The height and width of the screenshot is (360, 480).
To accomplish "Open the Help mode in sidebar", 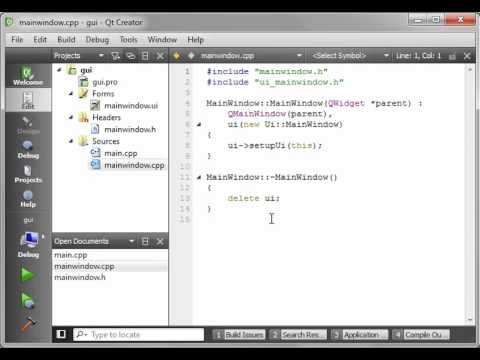I will coord(28,199).
